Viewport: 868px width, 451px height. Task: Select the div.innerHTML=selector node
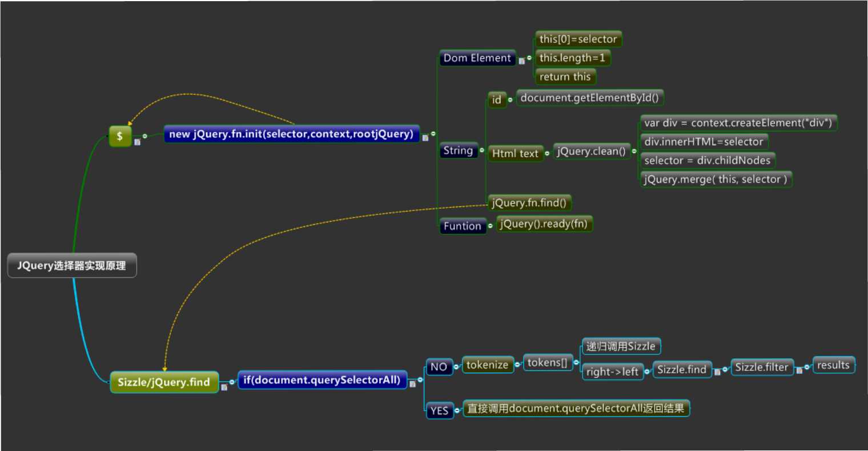(x=704, y=142)
